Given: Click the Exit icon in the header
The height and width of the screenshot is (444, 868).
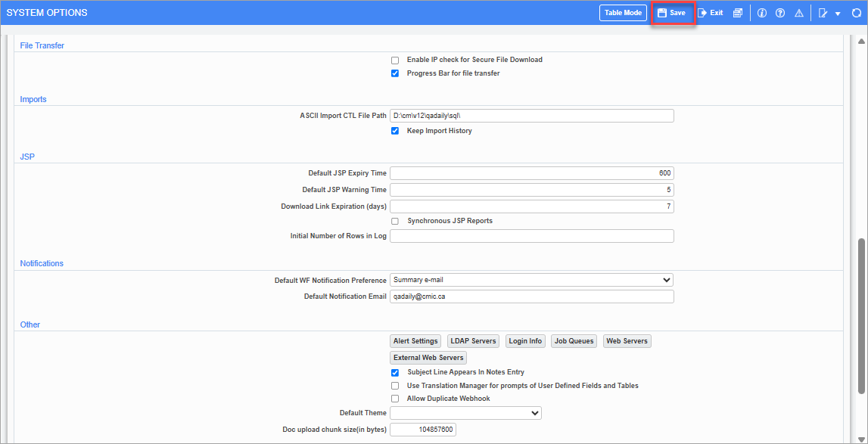Looking at the screenshot, I should (710, 12).
